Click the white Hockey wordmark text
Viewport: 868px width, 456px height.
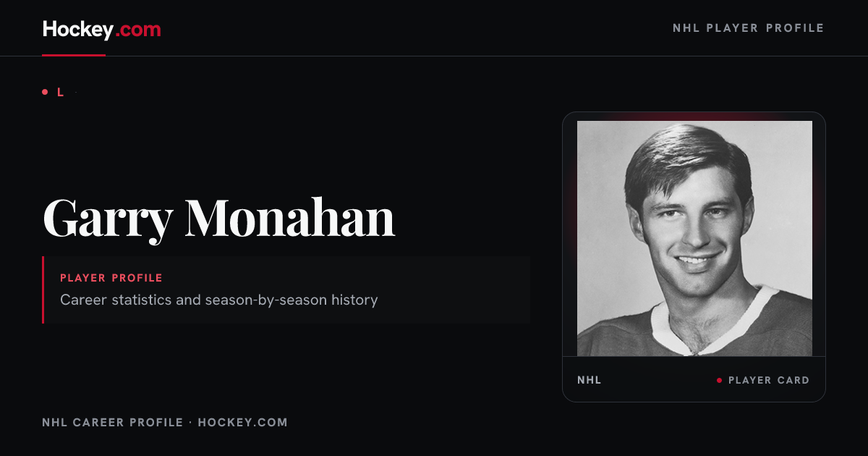(78, 30)
